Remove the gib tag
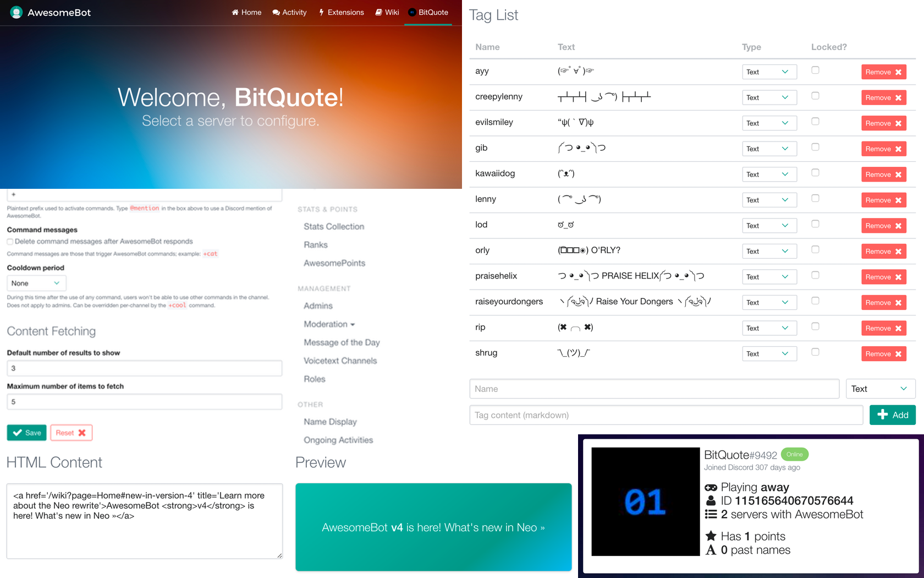This screenshot has width=924, height=578. coord(883,149)
